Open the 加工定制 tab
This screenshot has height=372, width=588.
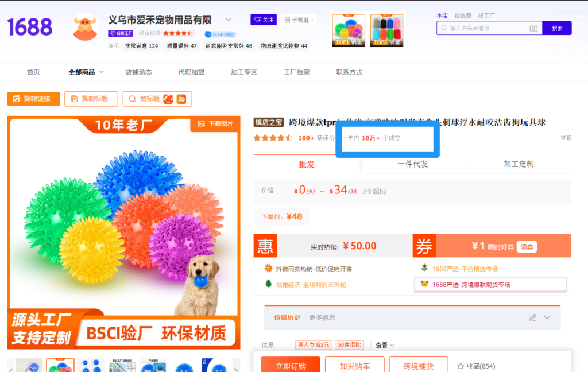[x=519, y=164]
